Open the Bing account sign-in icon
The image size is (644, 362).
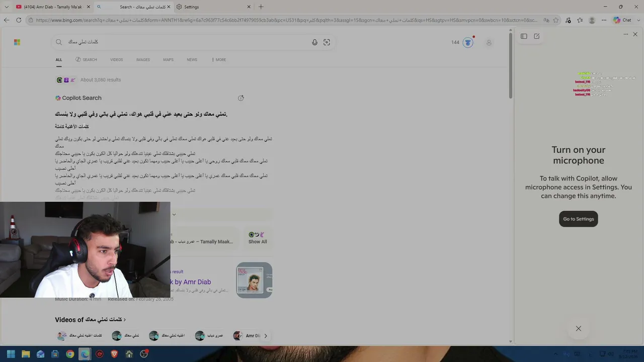coord(489,42)
